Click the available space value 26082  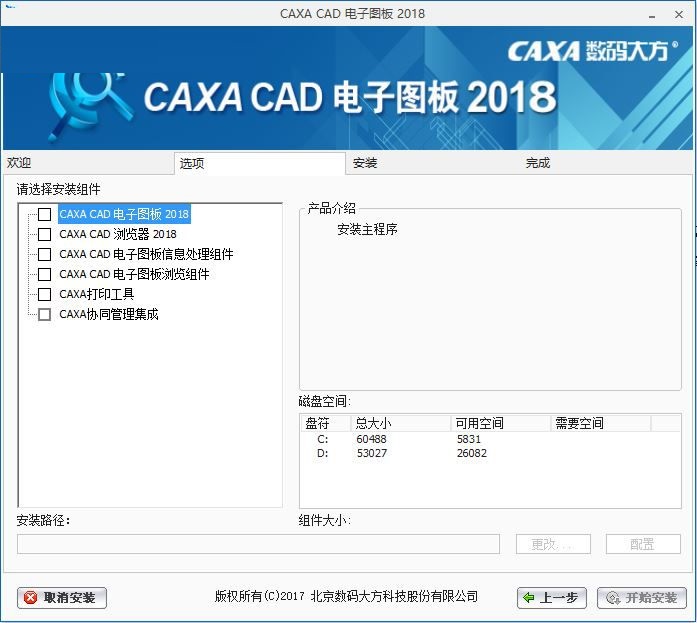point(472,453)
